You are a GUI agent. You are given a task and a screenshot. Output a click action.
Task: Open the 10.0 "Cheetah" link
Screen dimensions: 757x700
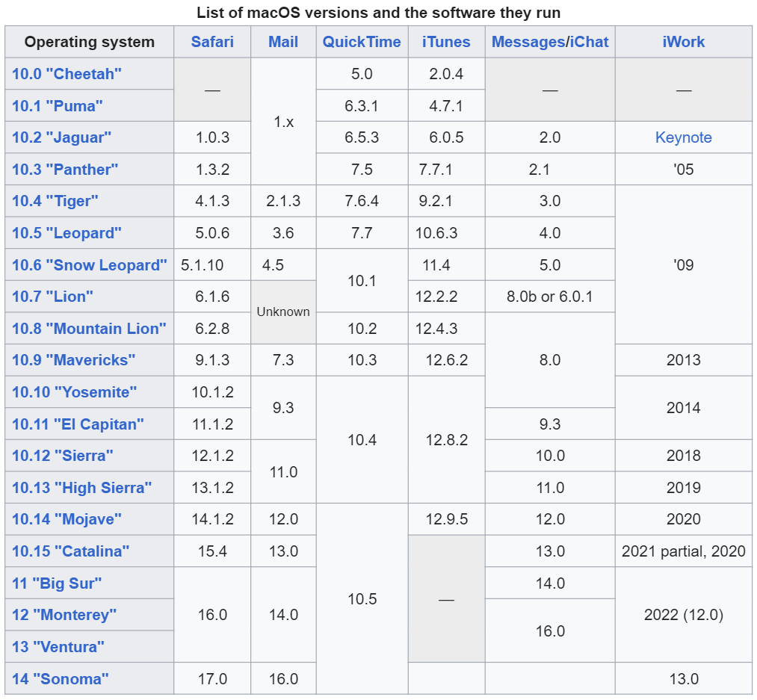click(x=67, y=74)
